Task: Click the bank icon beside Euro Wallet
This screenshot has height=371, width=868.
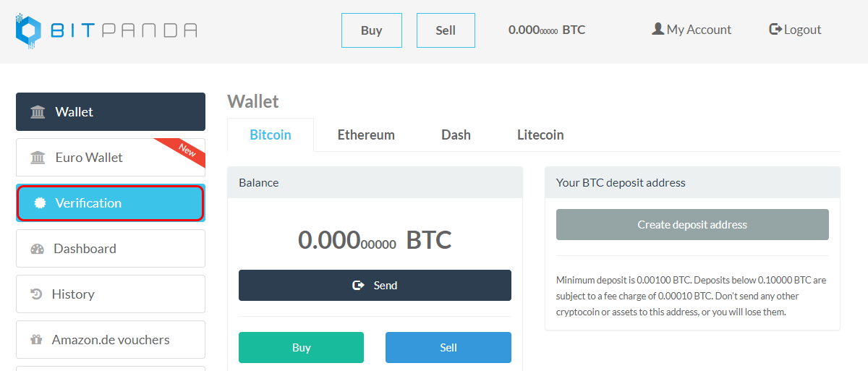Action: click(38, 158)
